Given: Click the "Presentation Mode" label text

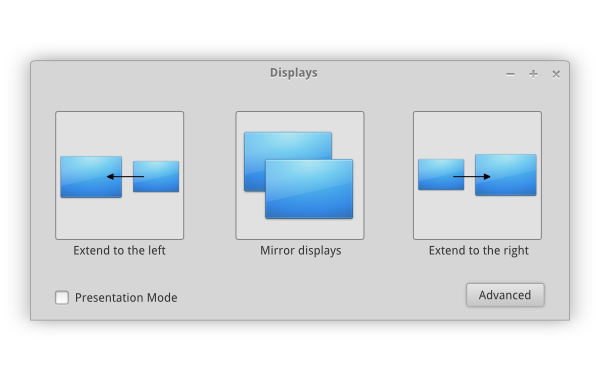Looking at the screenshot, I should point(126,298).
